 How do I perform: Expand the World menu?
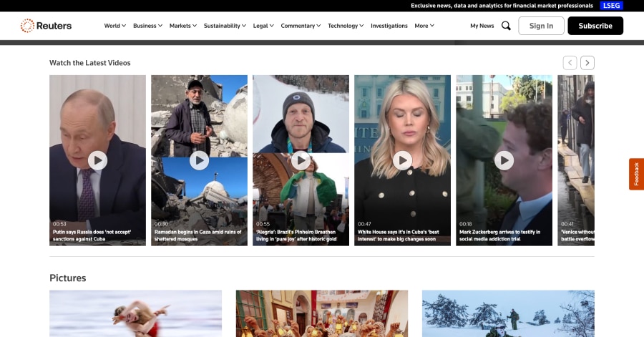coord(115,26)
